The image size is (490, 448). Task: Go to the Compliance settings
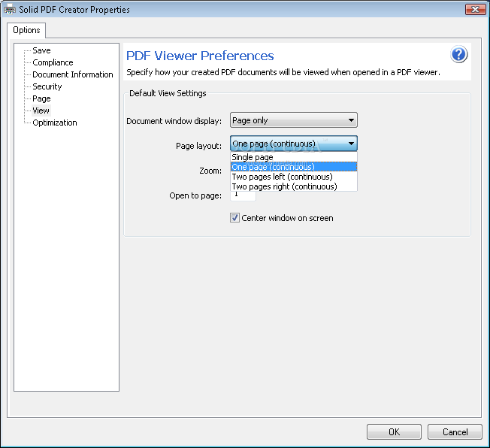click(x=53, y=62)
